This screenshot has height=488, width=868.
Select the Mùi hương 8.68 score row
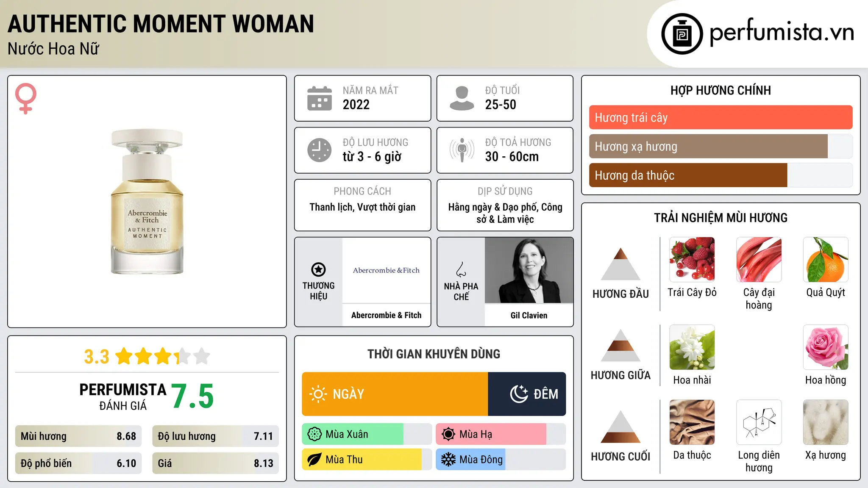tap(78, 436)
